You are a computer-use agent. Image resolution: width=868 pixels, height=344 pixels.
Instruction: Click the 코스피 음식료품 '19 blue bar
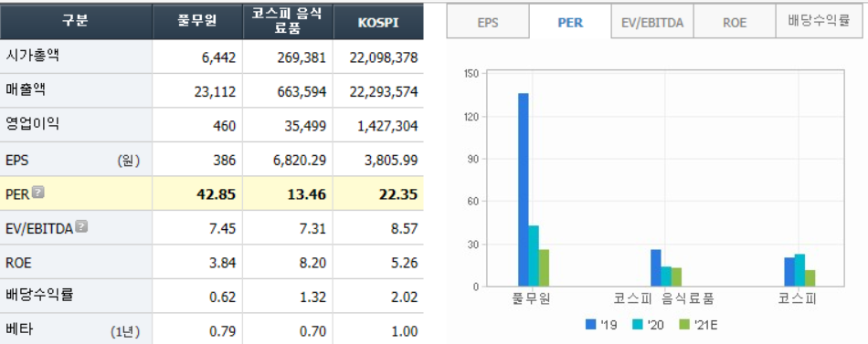(x=656, y=267)
